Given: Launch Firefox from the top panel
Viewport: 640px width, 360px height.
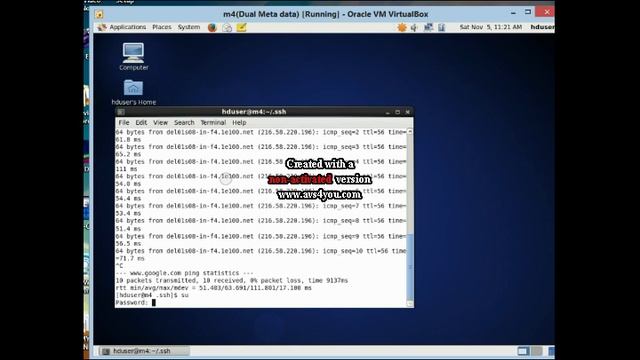Looking at the screenshot, I should (212, 27).
